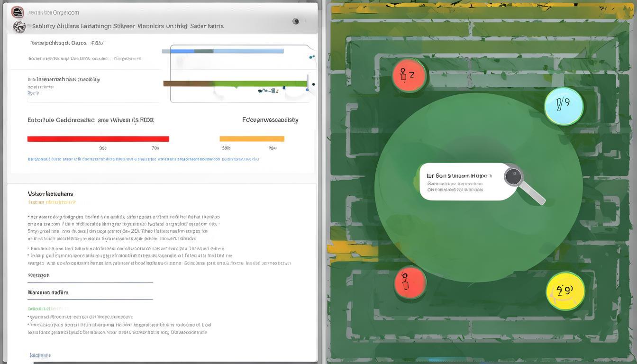637x364 pixels.
Task: Click the dark circular icon at header right
Action: coord(296,21)
